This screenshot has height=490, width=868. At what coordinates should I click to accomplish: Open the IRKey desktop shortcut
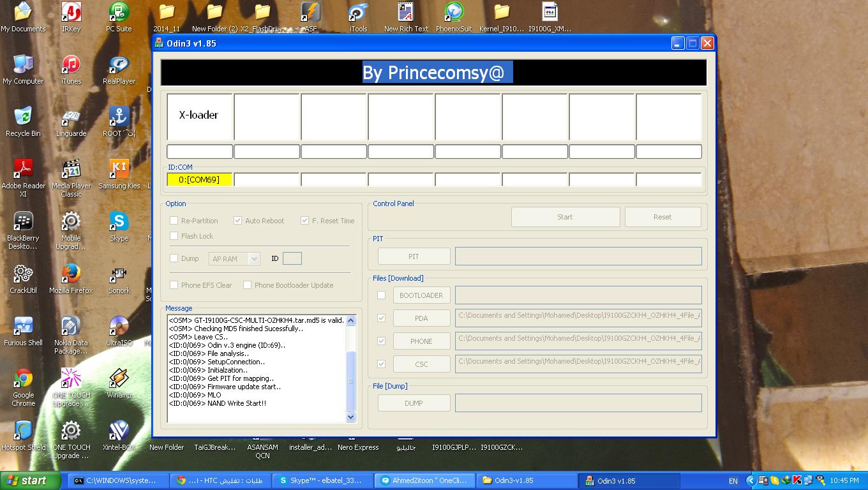71,17
